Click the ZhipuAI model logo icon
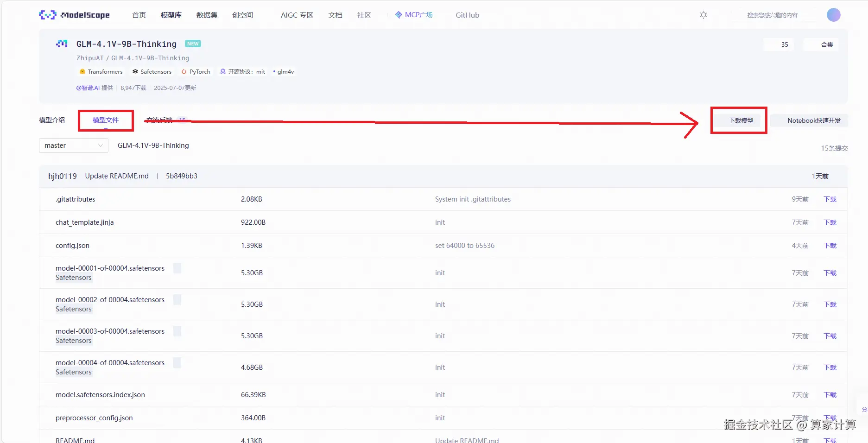Image resolution: width=868 pixels, height=443 pixels. coord(62,44)
